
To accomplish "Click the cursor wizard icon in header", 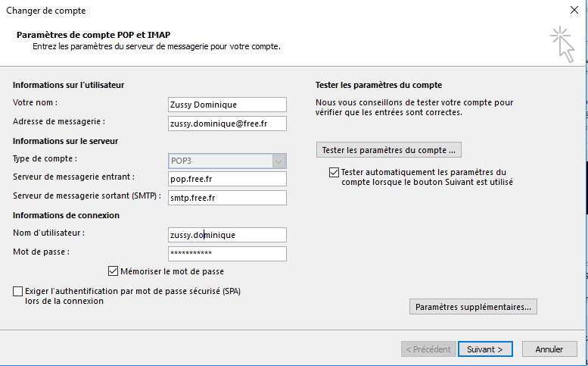I will [x=562, y=44].
